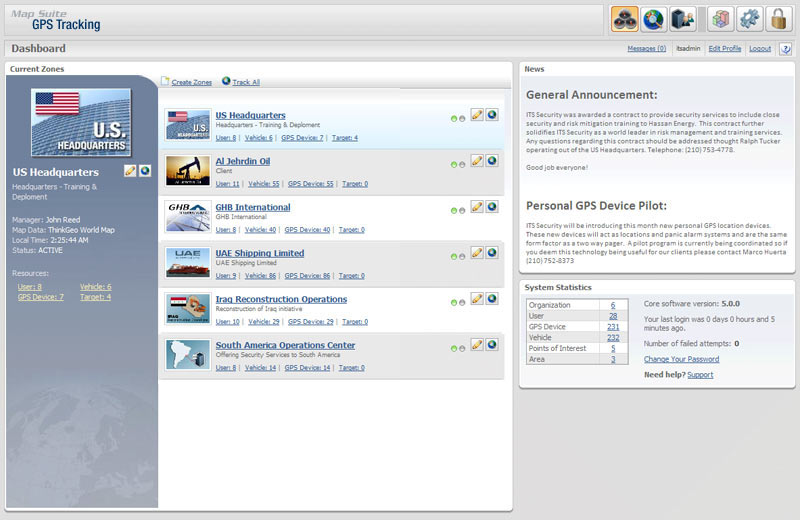The width and height of the screenshot is (800, 520).
Task: Click the large US Headquarters sidebar image
Action: click(81, 122)
